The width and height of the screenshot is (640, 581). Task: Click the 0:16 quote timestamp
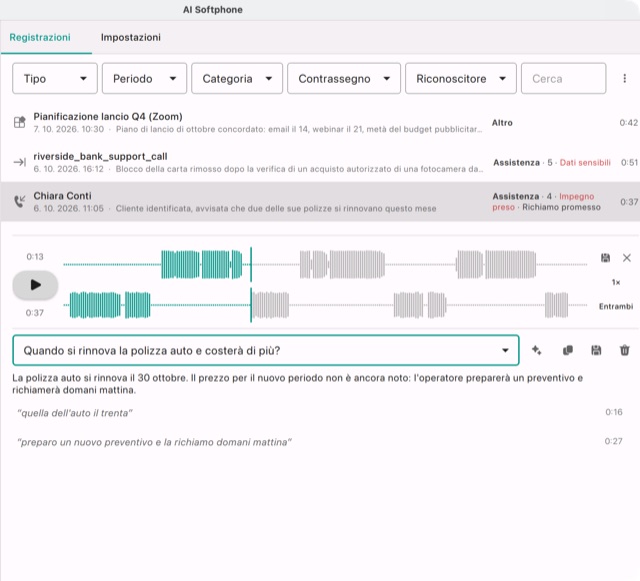(613, 412)
